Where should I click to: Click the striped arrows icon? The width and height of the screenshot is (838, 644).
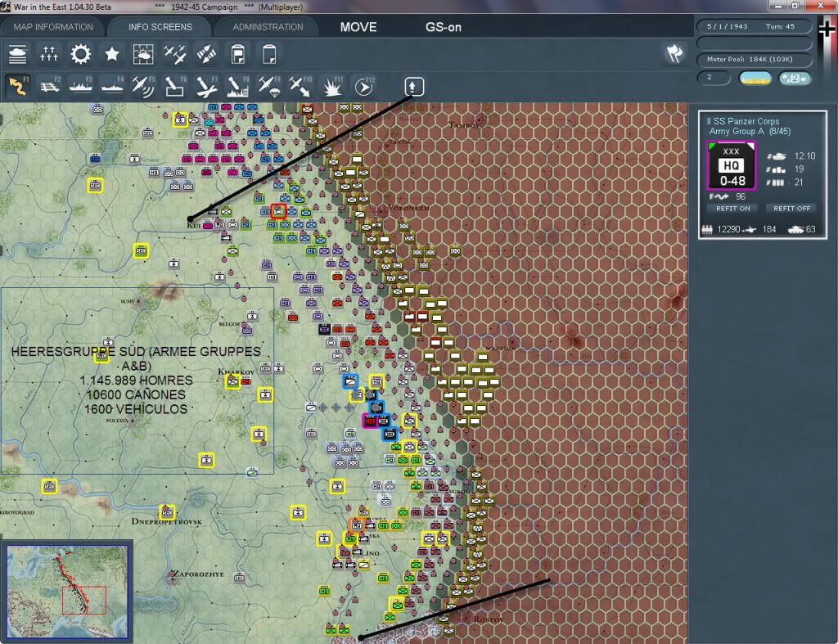[x=206, y=54]
